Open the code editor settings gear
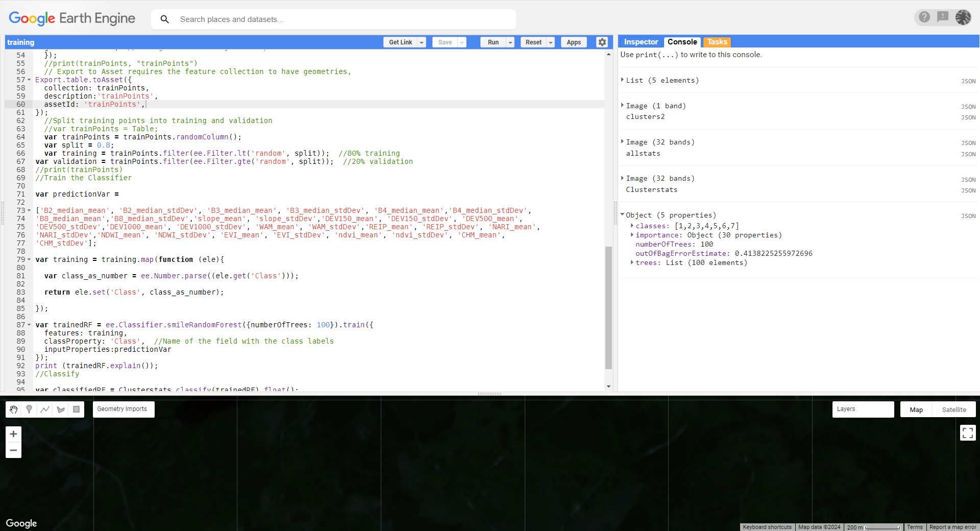The image size is (980, 531). click(602, 42)
